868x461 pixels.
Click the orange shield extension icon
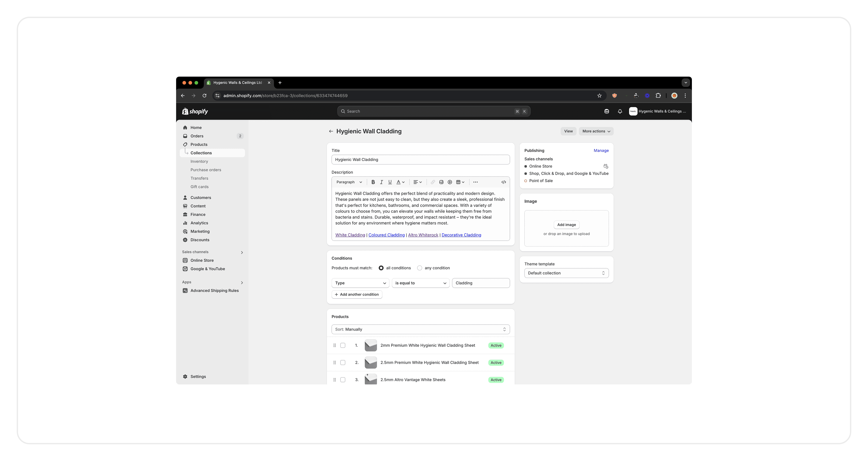pos(615,96)
